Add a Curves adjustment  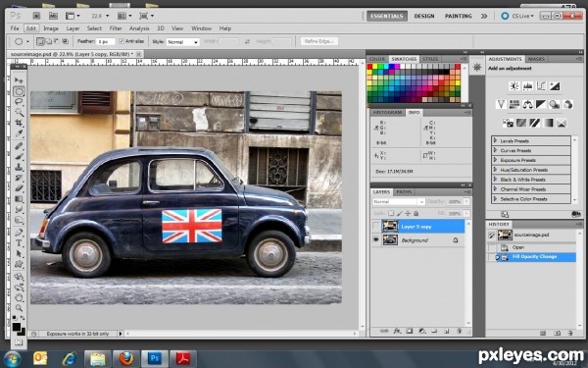coord(541,86)
